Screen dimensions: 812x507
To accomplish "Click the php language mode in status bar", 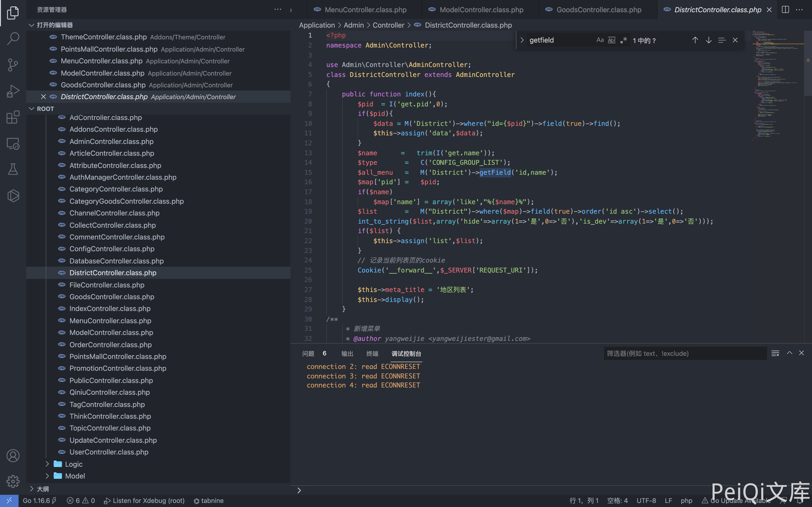I will coord(686,501).
